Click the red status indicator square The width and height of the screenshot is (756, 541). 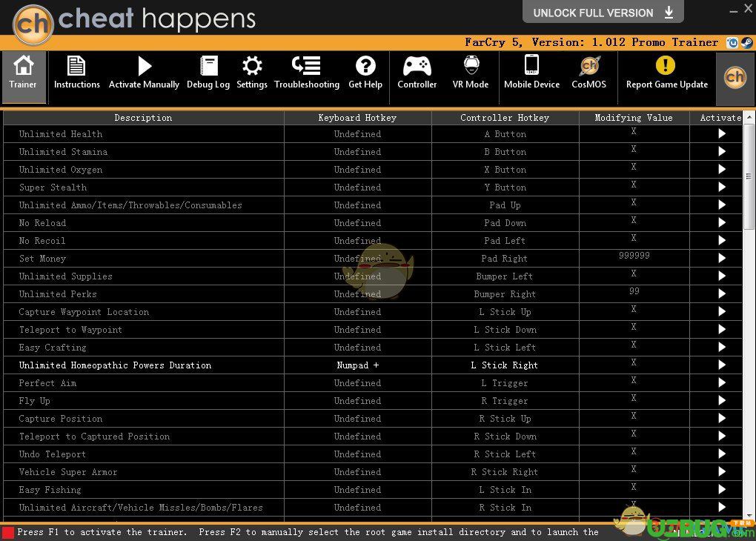click(7, 533)
